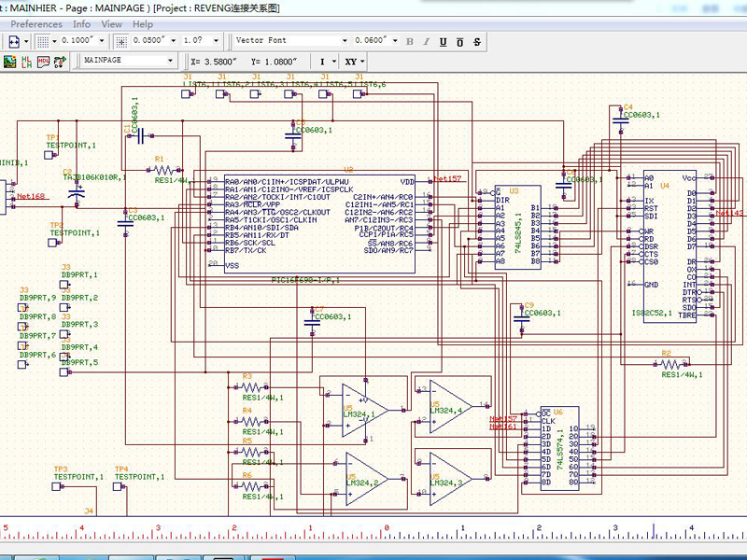Click the GND pin label on U4
The image size is (747, 560).
(x=651, y=285)
